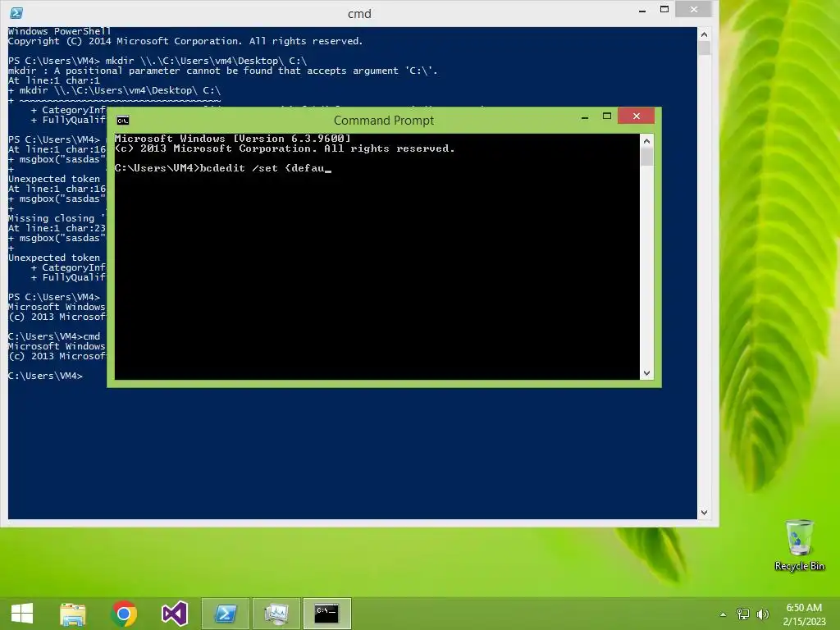Click the '(c) 2013 Microsoft Corporation' line in Command Prompt
The image size is (840, 630).
pos(285,149)
